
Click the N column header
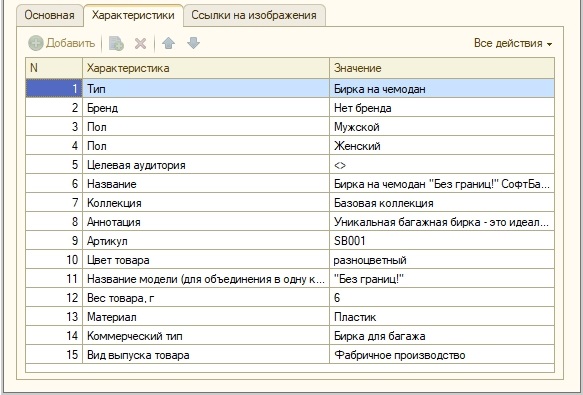click(x=54, y=68)
